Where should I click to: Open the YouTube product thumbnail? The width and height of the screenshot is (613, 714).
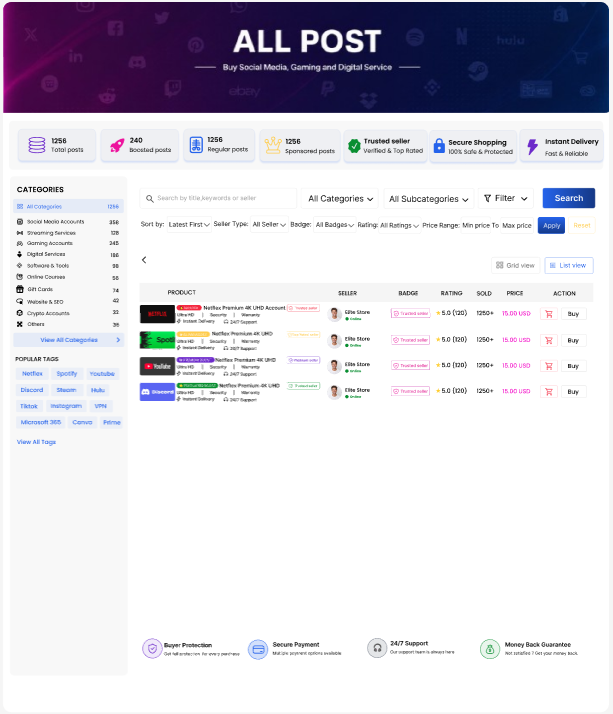(157, 366)
